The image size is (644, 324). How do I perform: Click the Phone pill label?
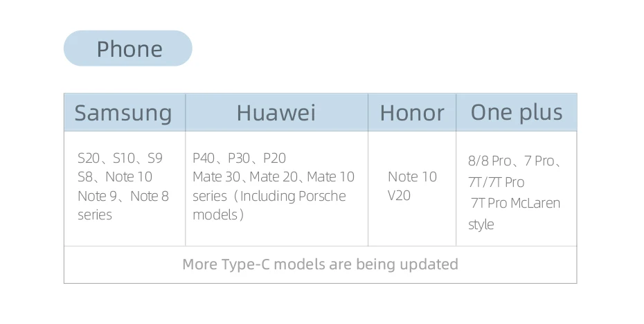tap(129, 49)
